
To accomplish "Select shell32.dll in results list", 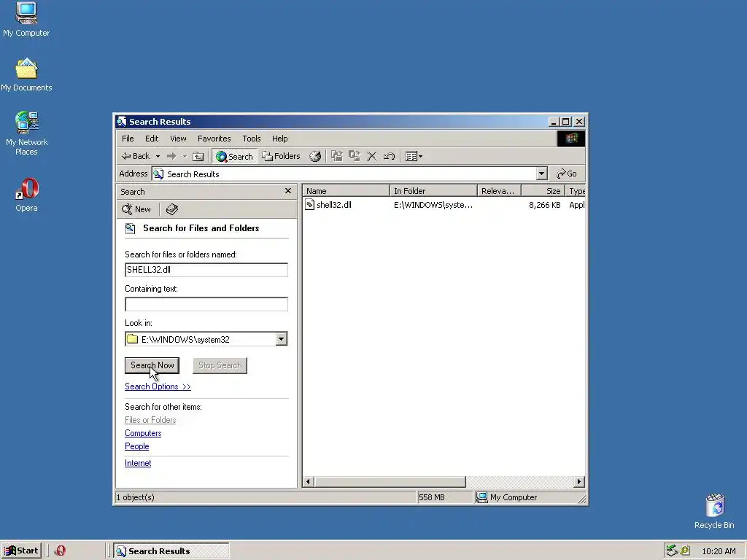I will coord(334,205).
